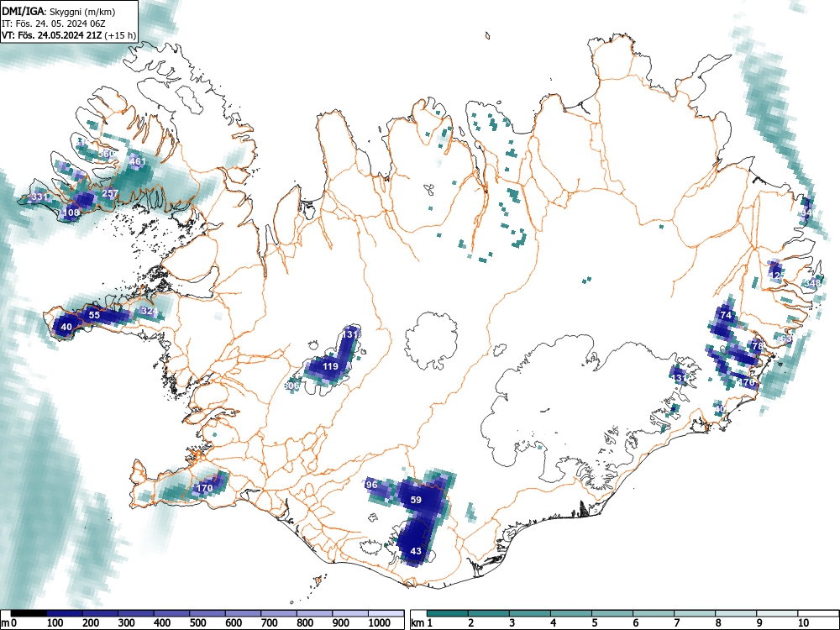Click the 'VT: Fös. 24.05.2024 21Z (+15 h)' line
The height and width of the screenshot is (630, 840).
tap(69, 35)
